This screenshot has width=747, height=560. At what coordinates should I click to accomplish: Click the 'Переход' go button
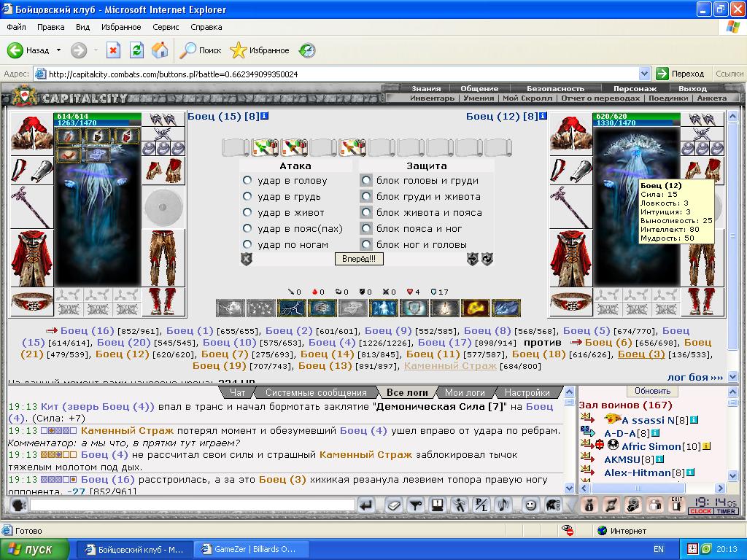[681, 74]
